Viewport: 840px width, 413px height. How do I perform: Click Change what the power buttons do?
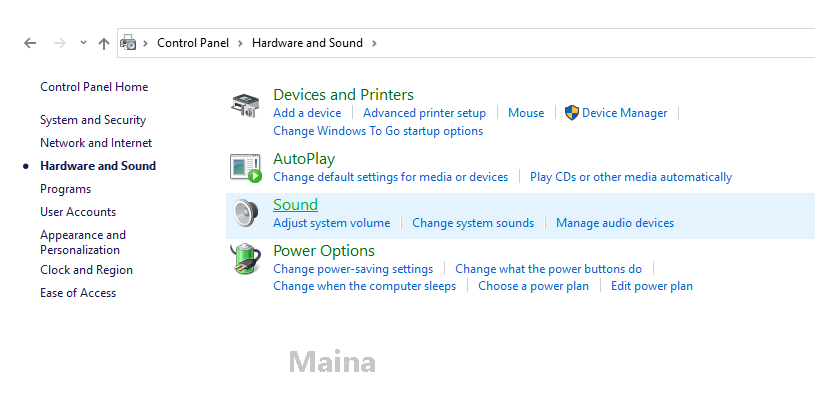(x=549, y=269)
